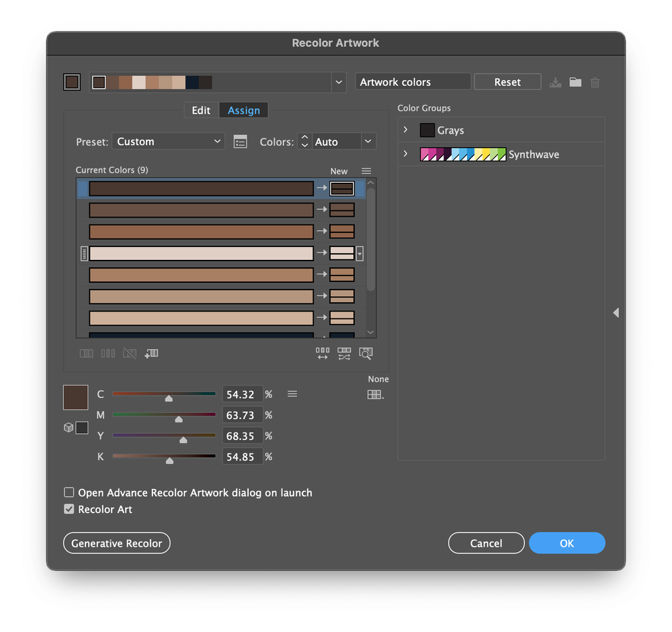Click the Synthwave color strip

(x=463, y=154)
